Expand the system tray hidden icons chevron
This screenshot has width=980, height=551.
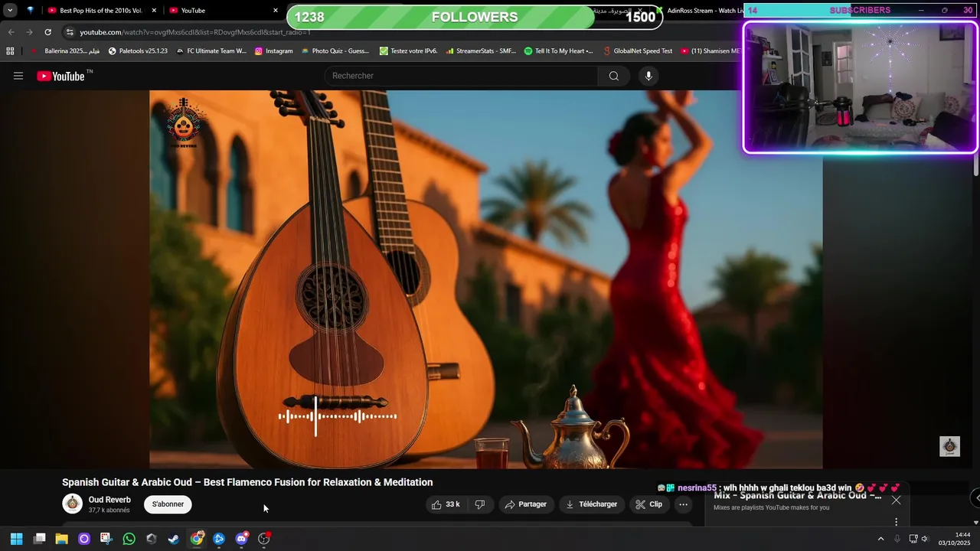pos(880,539)
